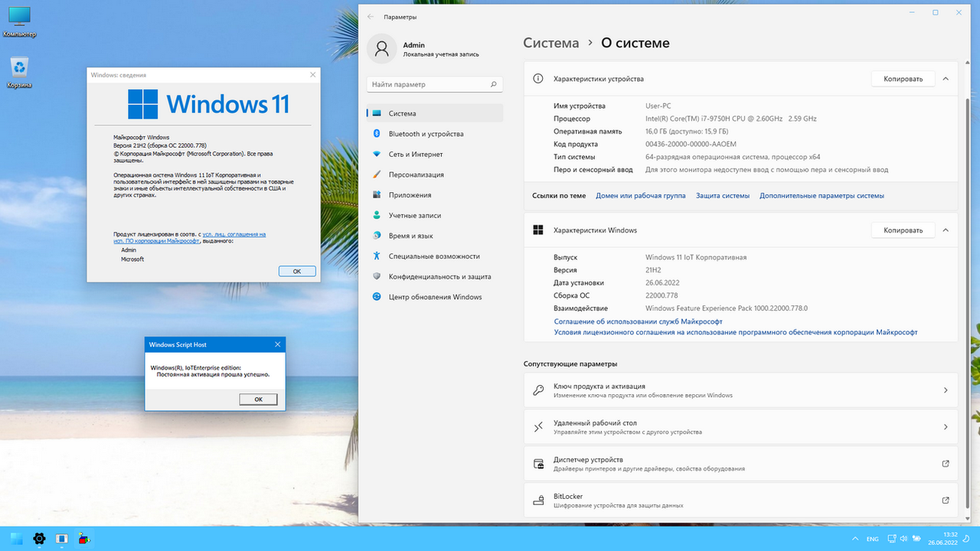This screenshot has height=551, width=980.
Task: Click the BitLocker lock icon
Action: click(x=538, y=500)
